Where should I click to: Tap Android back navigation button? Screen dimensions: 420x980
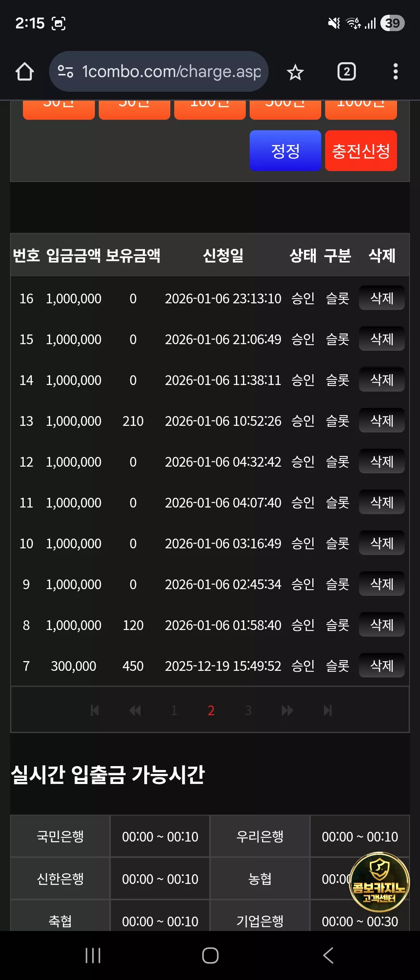[328, 955]
